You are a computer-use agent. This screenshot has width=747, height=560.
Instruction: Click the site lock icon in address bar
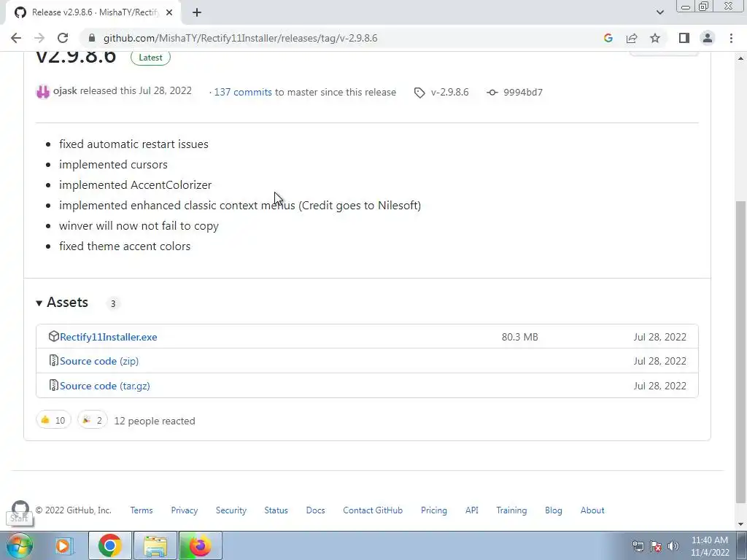pyautogui.click(x=92, y=38)
